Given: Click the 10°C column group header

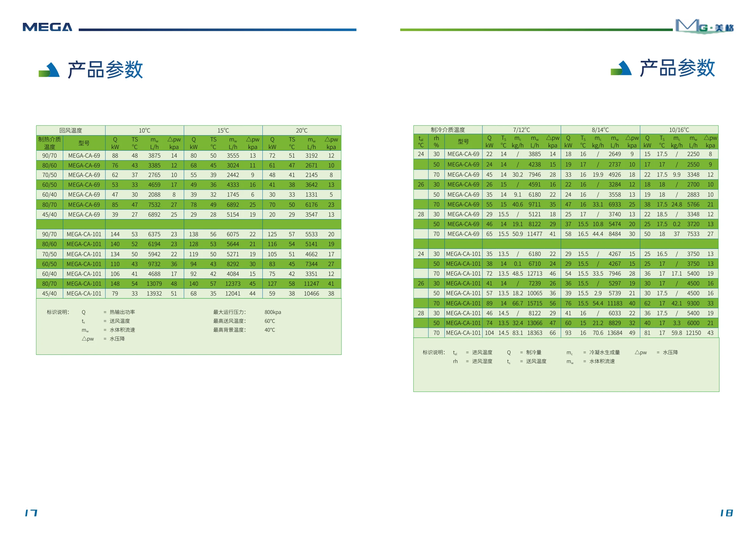Looking at the screenshot, I should pyautogui.click(x=144, y=130).
